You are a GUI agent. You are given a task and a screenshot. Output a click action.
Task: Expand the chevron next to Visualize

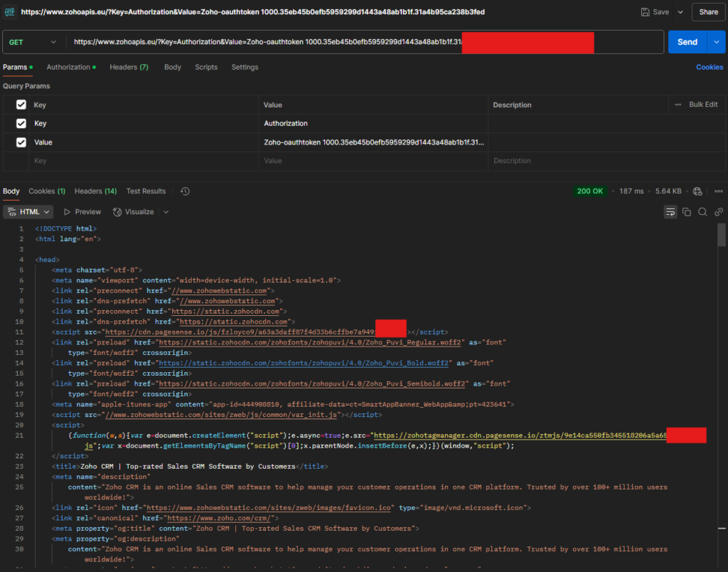click(x=166, y=212)
